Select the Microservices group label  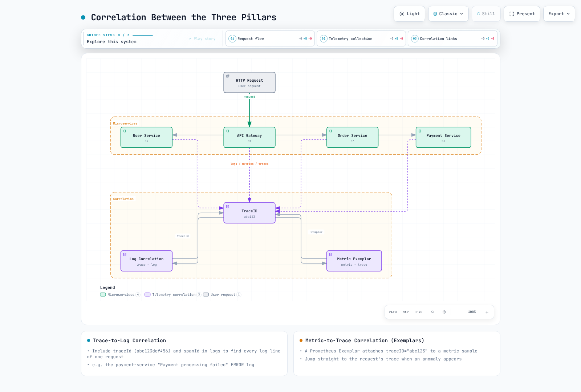coord(125,124)
